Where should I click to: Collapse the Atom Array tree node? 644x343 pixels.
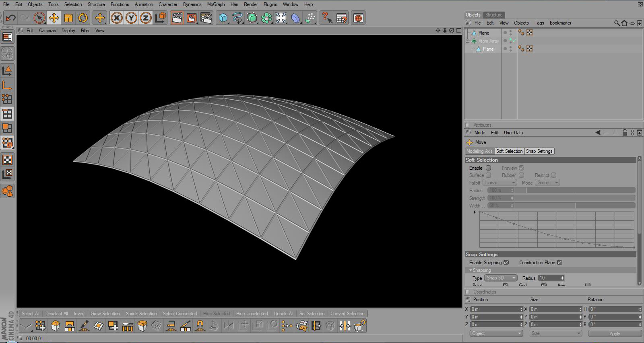click(x=467, y=41)
